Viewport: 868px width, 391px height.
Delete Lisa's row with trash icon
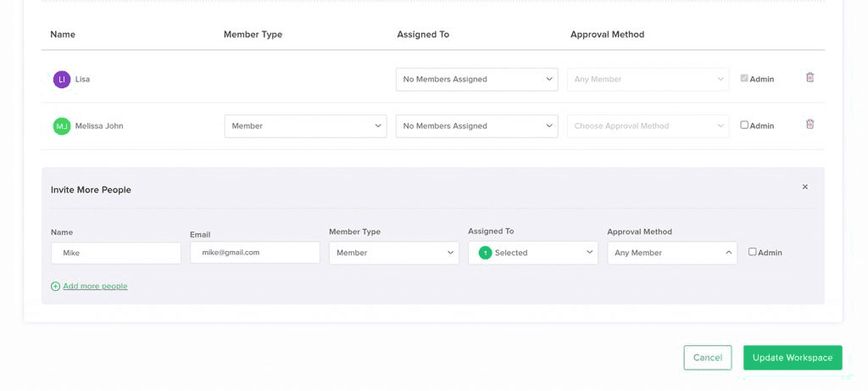point(810,77)
